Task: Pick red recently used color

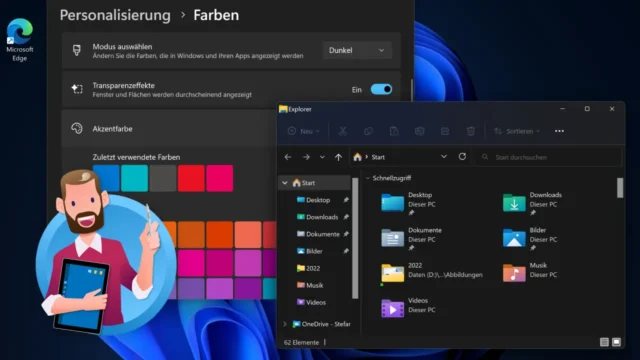Action: click(191, 178)
